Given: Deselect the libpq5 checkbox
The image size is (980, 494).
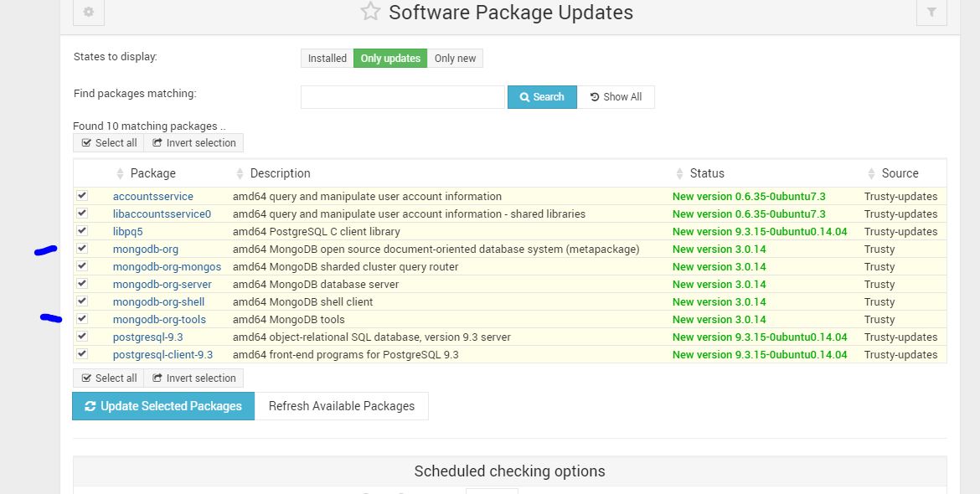Looking at the screenshot, I should coord(82,231).
